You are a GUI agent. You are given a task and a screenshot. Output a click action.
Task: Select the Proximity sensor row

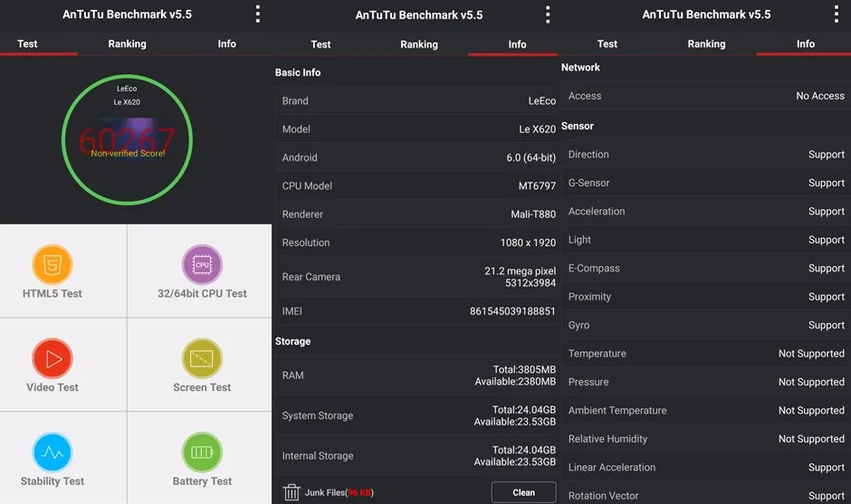(x=706, y=297)
